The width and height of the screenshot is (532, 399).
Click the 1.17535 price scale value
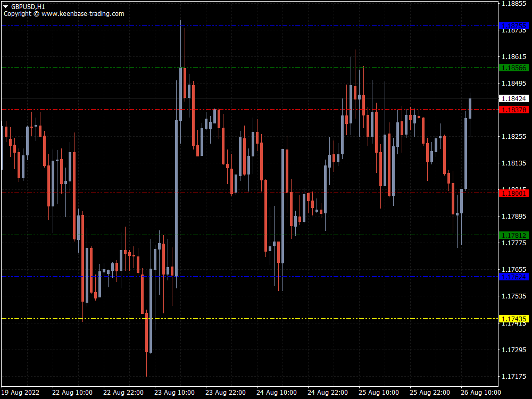514,296
